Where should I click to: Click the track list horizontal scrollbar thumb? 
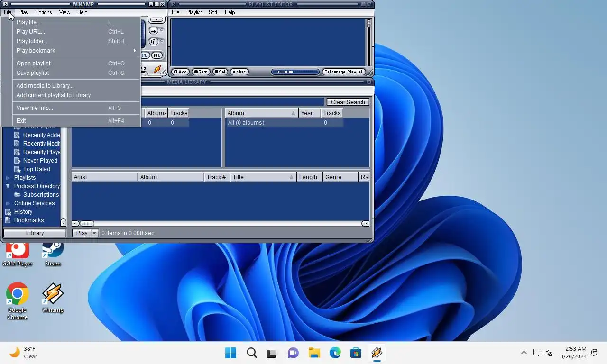pyautogui.click(x=87, y=223)
